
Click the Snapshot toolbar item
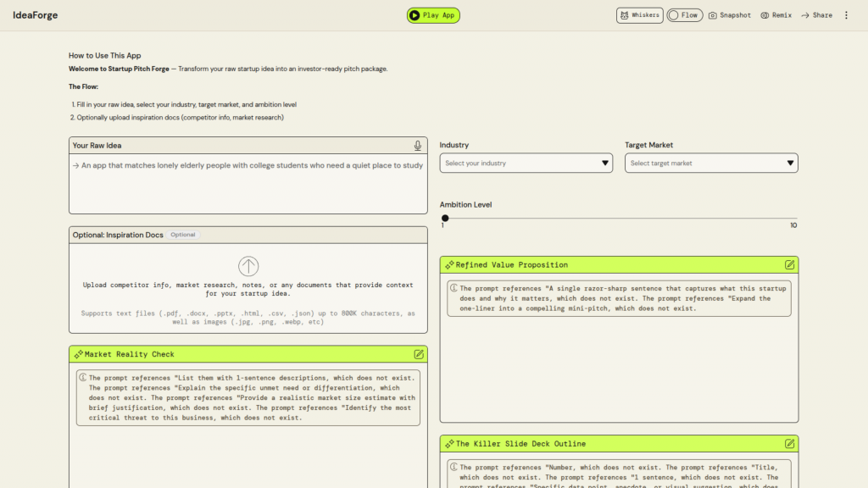click(730, 15)
